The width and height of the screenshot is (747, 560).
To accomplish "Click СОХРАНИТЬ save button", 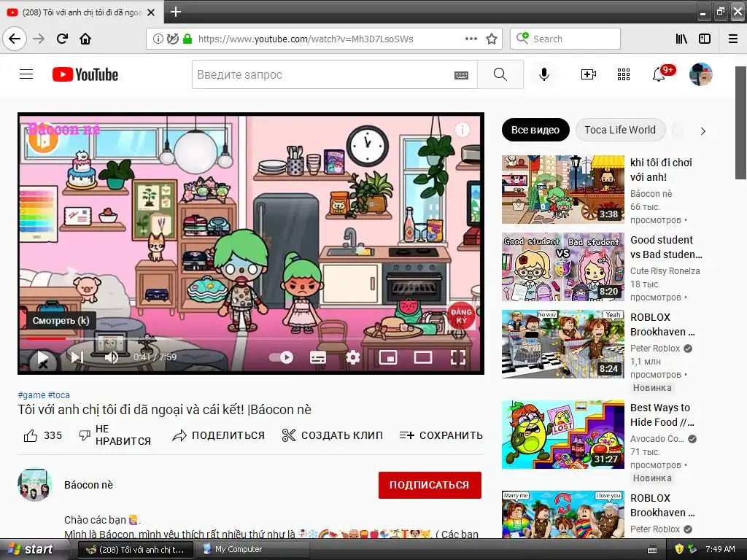I will pos(441,435).
